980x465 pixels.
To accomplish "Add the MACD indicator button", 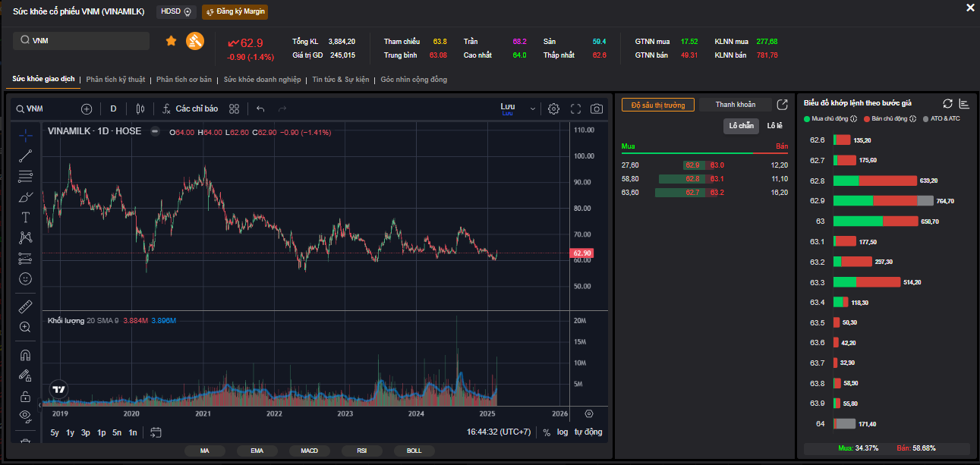I will coord(309,451).
